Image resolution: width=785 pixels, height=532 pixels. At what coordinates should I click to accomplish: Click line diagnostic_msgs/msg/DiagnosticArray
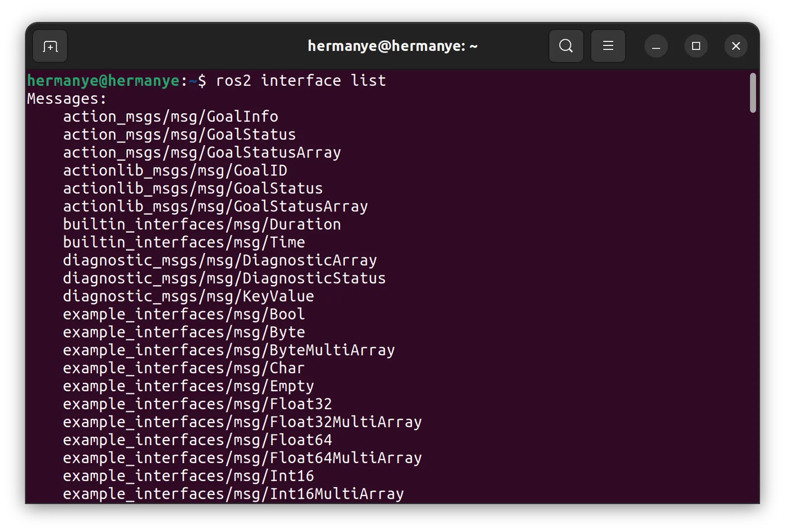click(x=220, y=260)
